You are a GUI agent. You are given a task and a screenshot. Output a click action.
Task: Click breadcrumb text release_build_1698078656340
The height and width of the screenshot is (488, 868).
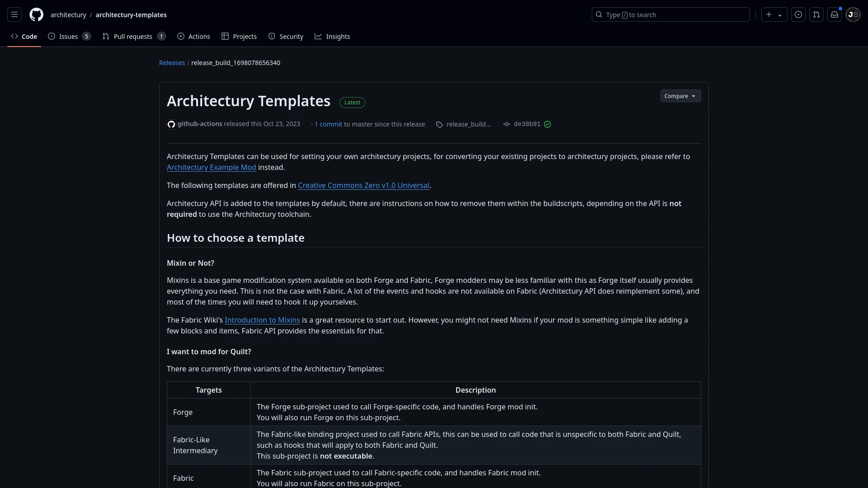(x=236, y=63)
